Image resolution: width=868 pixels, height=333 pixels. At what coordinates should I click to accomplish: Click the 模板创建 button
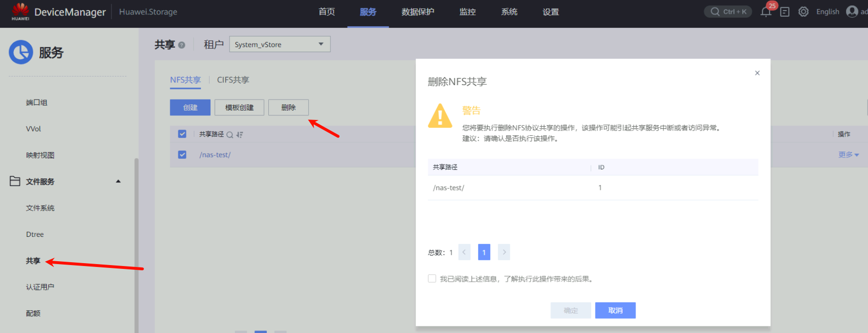pos(239,108)
